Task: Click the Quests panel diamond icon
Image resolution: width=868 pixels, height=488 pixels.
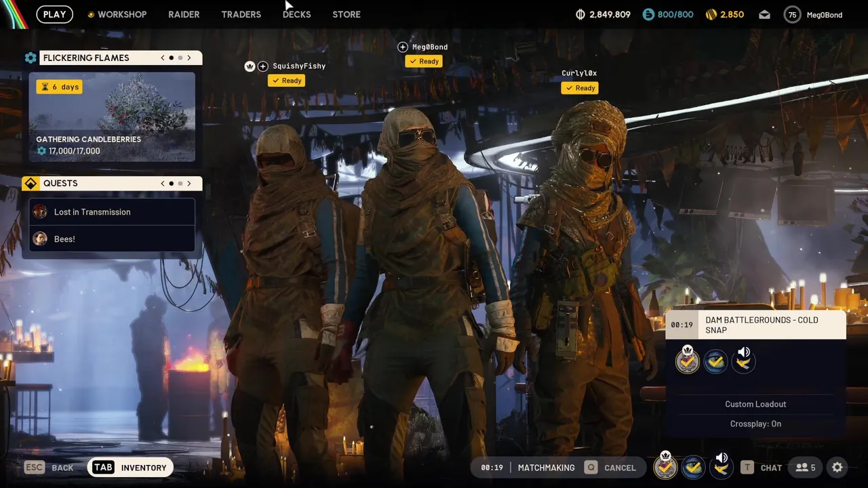Action: pos(31,183)
